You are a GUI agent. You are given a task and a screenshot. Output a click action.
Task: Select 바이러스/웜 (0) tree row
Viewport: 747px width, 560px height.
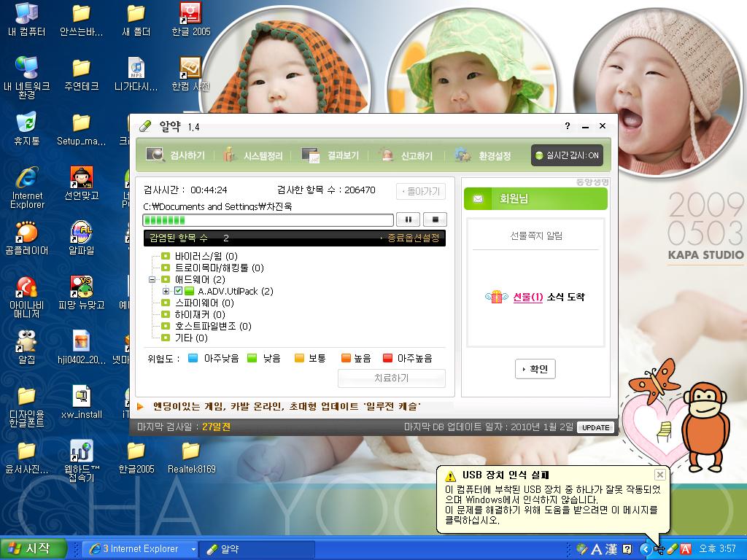[200, 256]
